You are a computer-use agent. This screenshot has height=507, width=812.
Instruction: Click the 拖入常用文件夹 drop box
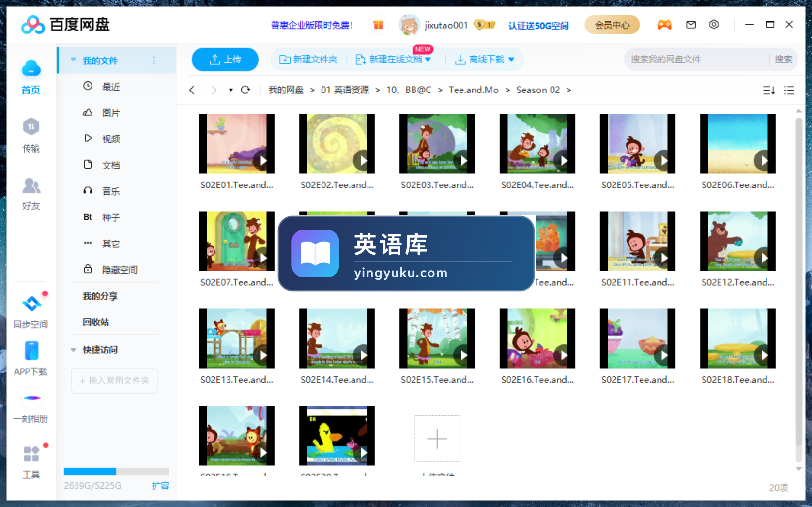coord(115,381)
